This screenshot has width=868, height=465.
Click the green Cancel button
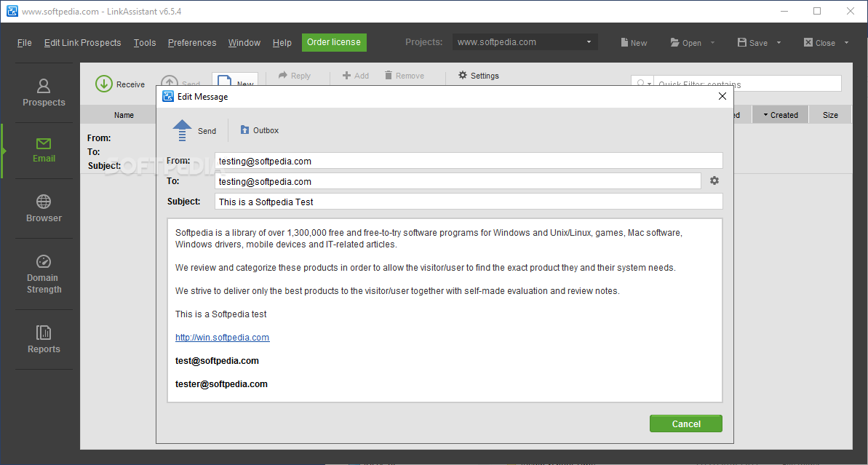[686, 424]
